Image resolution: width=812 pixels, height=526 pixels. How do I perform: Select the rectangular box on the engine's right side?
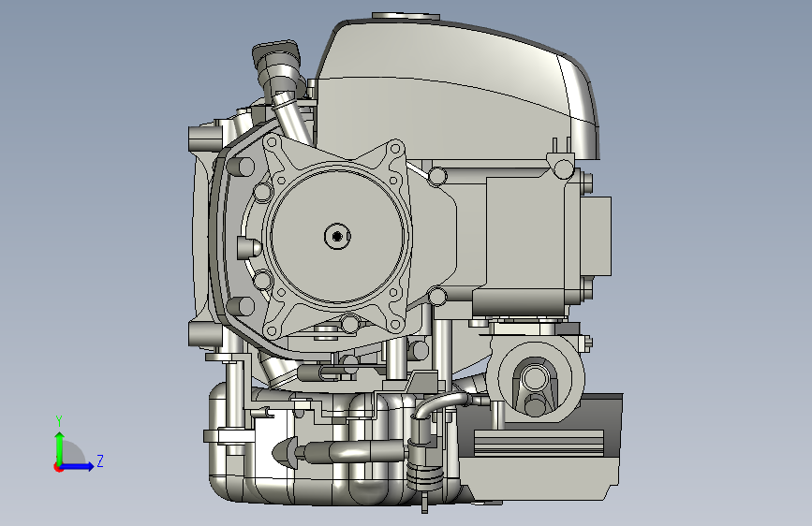pos(596,236)
